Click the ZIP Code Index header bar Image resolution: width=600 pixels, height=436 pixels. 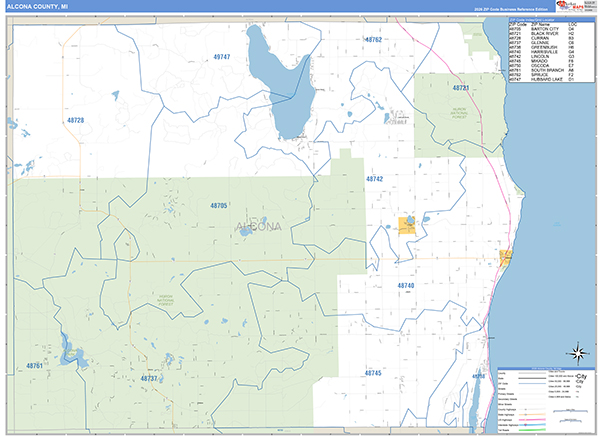(x=551, y=20)
